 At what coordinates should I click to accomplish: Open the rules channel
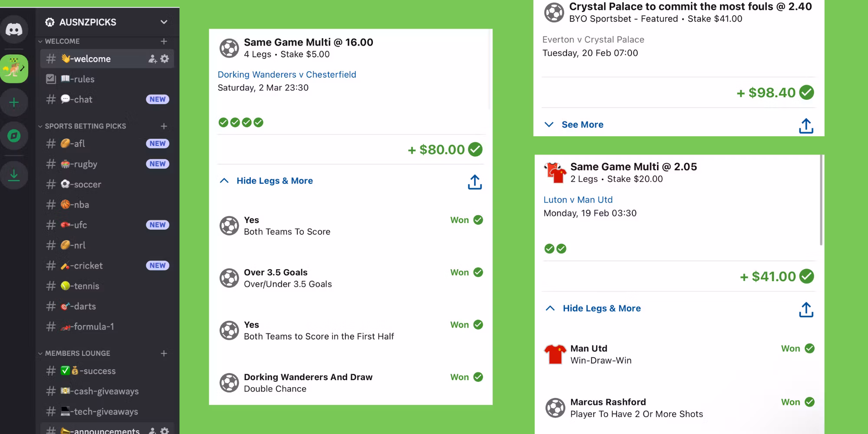83,79
